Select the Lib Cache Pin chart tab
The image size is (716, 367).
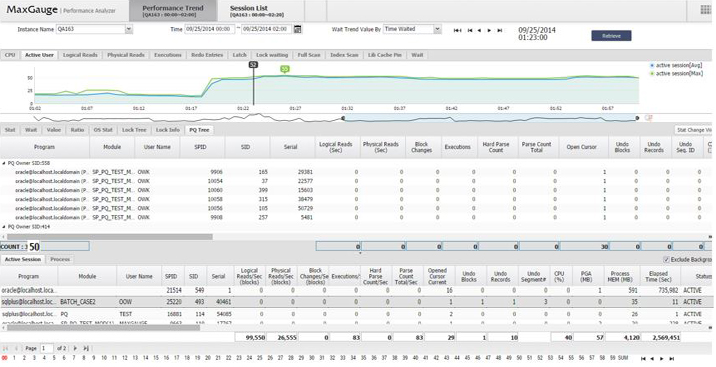[384, 55]
